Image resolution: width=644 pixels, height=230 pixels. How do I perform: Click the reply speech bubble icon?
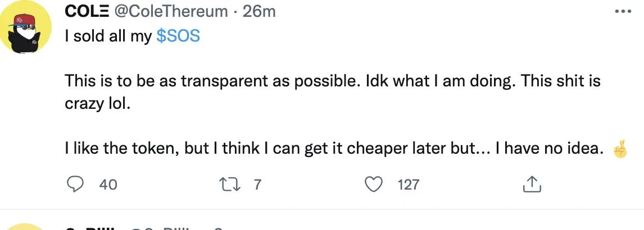75,185
